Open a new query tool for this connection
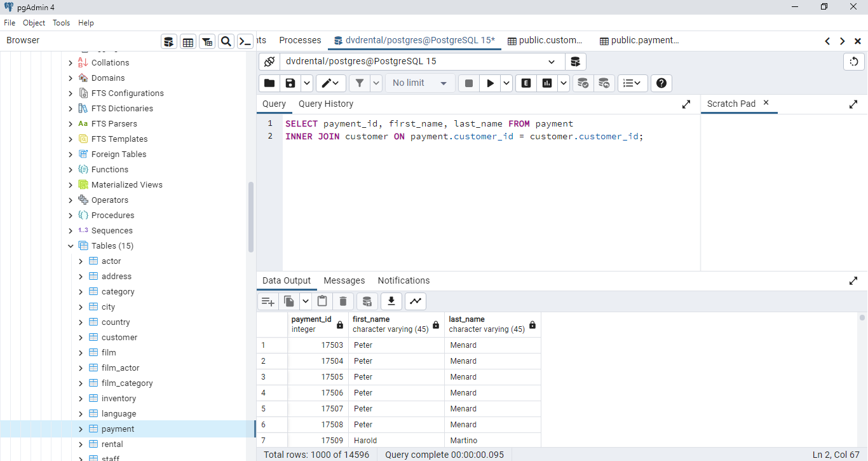This screenshot has height=461, width=868. point(575,62)
